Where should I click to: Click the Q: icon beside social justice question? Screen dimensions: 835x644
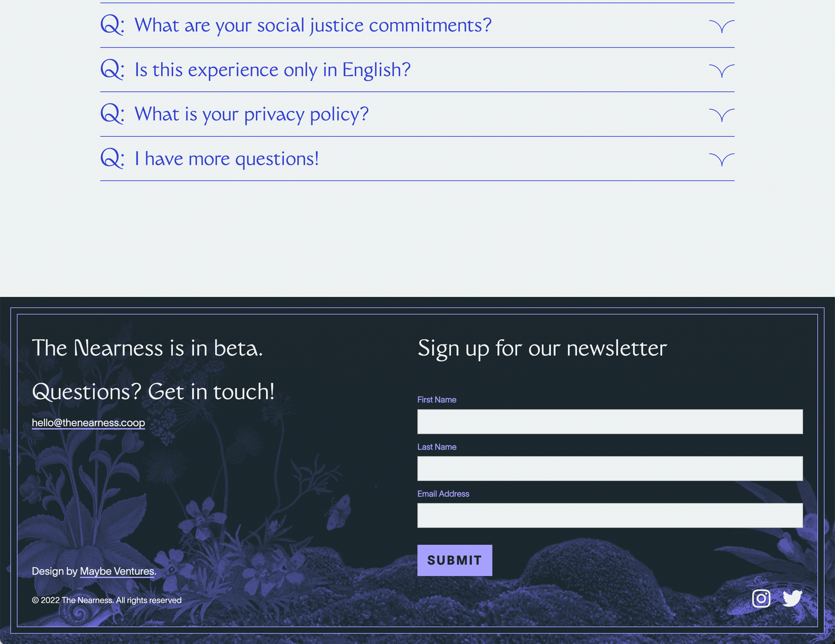[112, 25]
